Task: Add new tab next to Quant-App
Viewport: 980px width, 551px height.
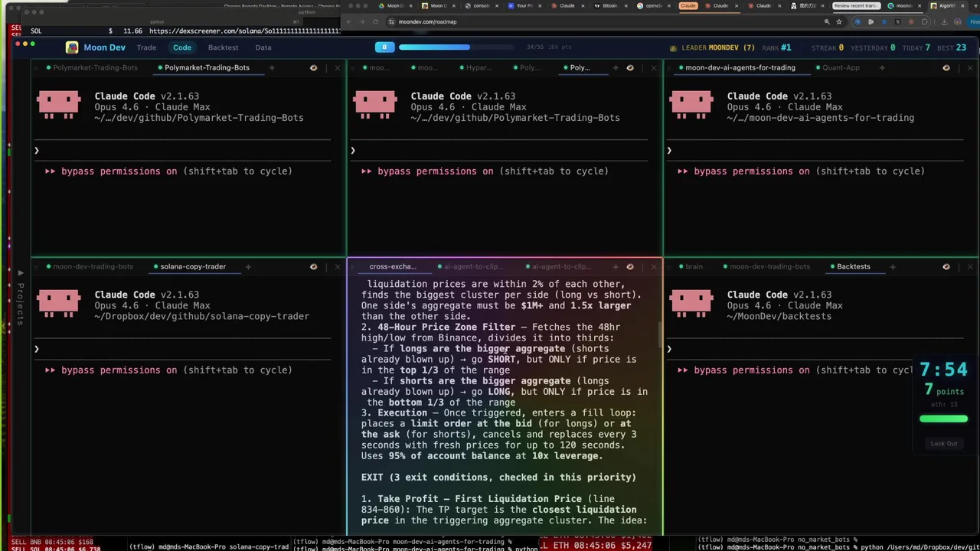Action: (x=882, y=67)
